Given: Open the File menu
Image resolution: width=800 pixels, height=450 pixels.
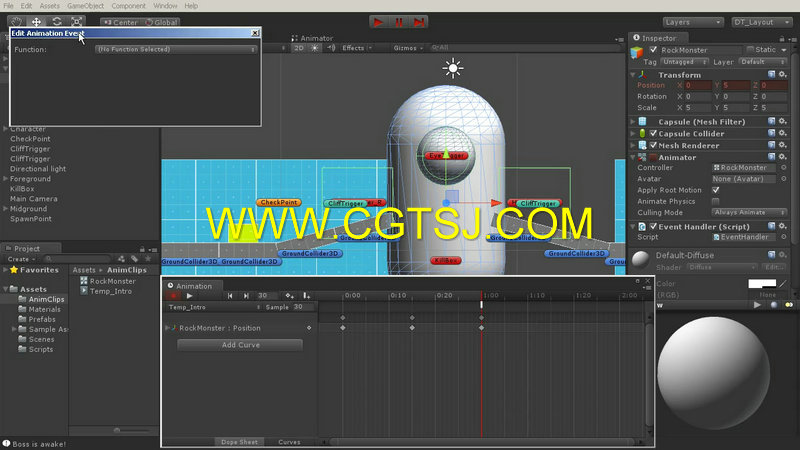Looking at the screenshot, I should (x=9, y=6).
